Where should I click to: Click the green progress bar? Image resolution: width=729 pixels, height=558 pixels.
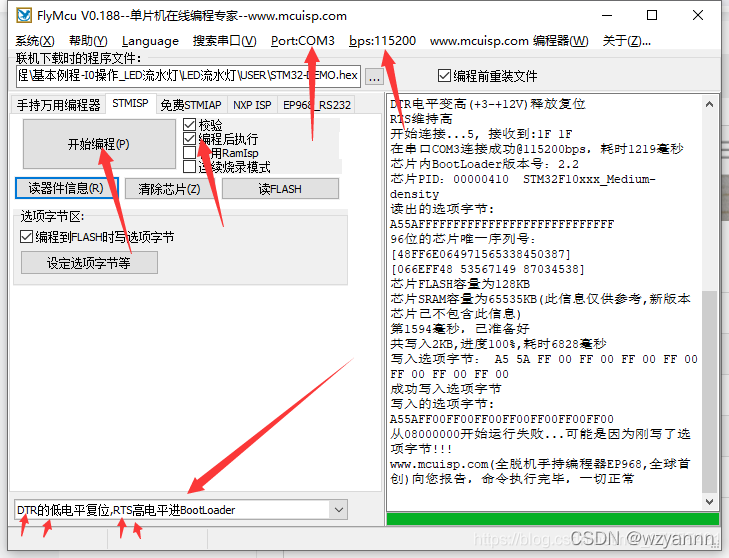click(553, 519)
